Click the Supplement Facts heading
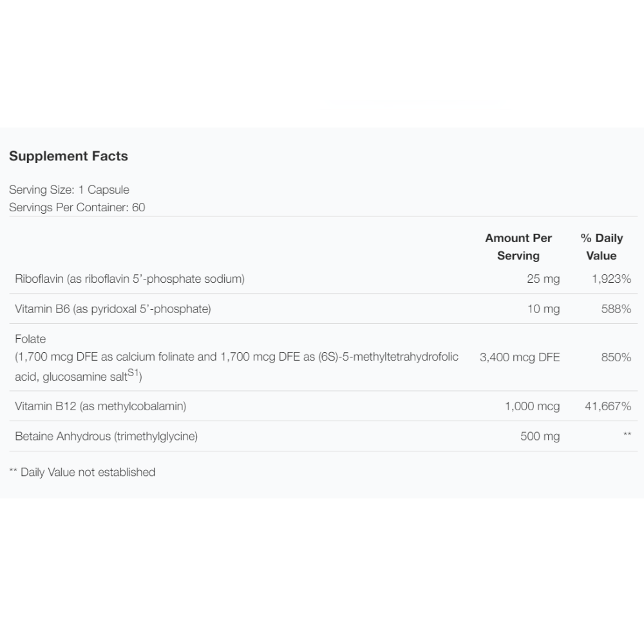This screenshot has height=644, width=644. coord(68,156)
